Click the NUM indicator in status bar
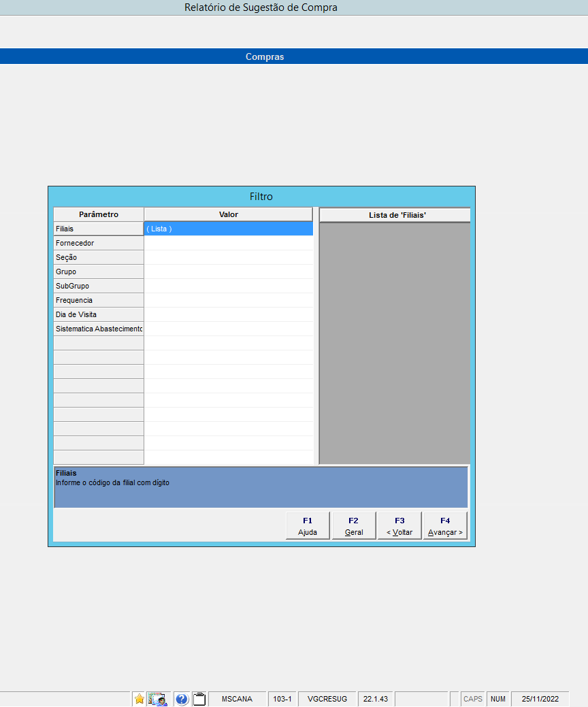 (x=497, y=699)
